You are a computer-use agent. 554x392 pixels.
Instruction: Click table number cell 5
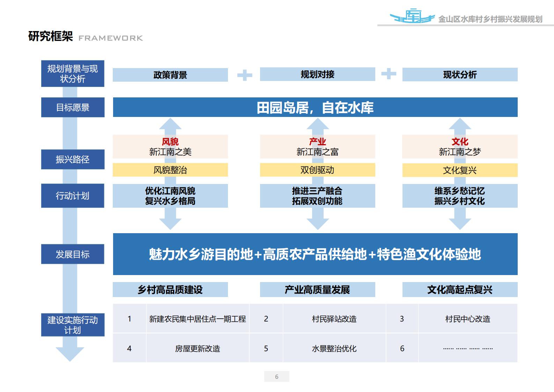click(x=266, y=348)
